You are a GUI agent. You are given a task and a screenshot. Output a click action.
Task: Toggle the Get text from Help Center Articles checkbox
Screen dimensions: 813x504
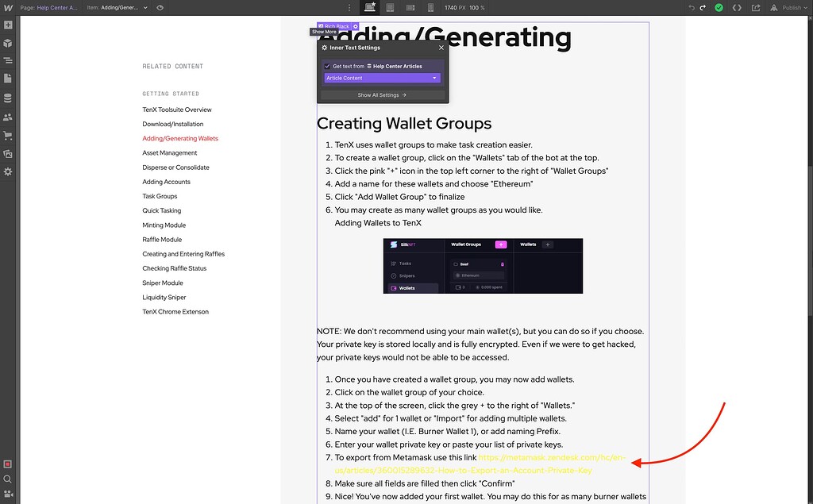point(326,66)
